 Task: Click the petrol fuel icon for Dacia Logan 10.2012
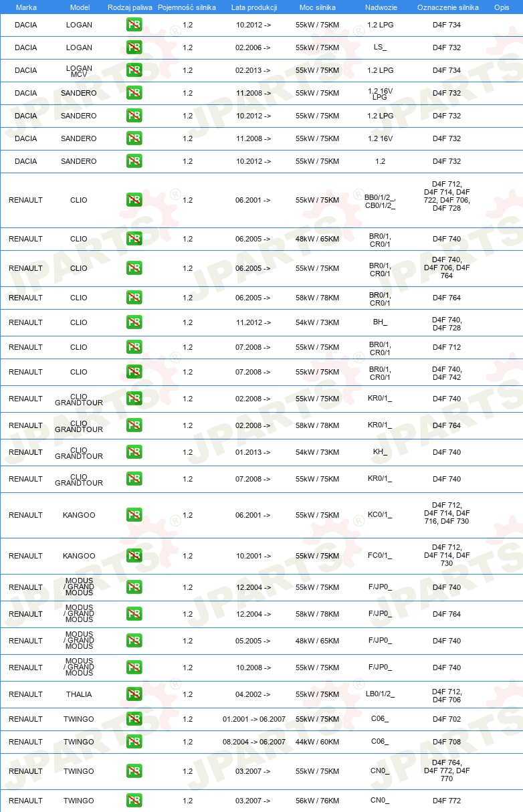(x=134, y=25)
